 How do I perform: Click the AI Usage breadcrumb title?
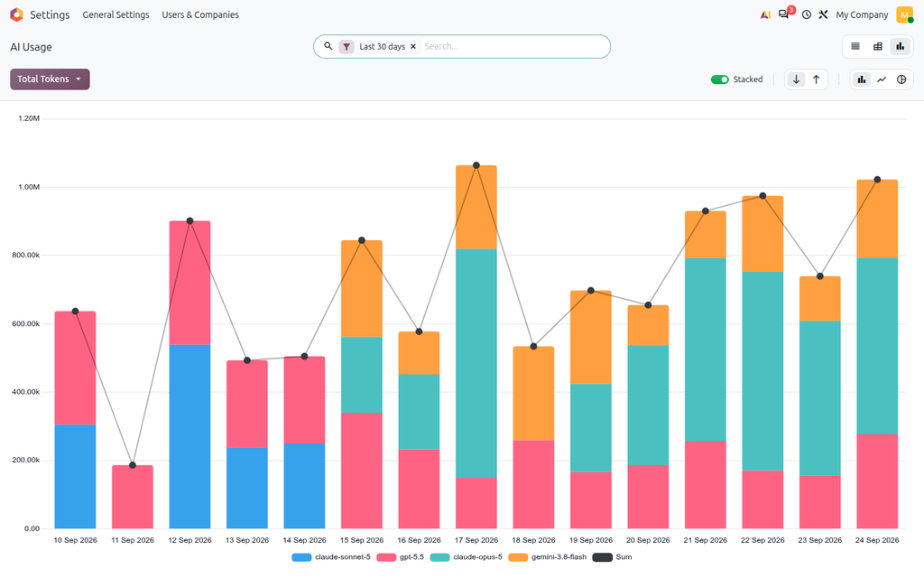(x=31, y=47)
